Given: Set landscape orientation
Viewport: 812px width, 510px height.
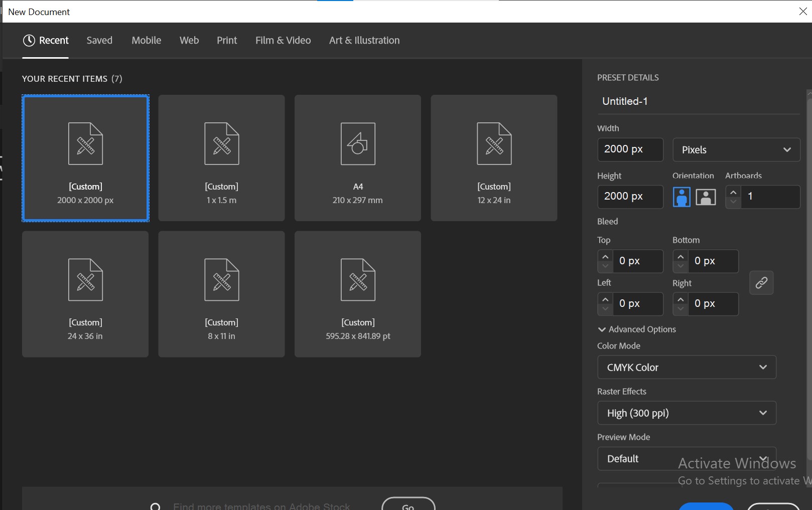Looking at the screenshot, I should 706,197.
